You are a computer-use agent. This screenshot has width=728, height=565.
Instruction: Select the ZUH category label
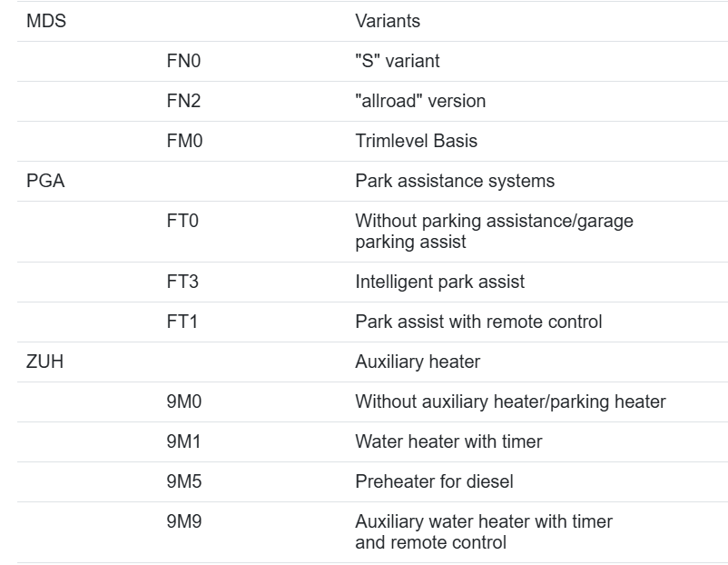coord(44,362)
